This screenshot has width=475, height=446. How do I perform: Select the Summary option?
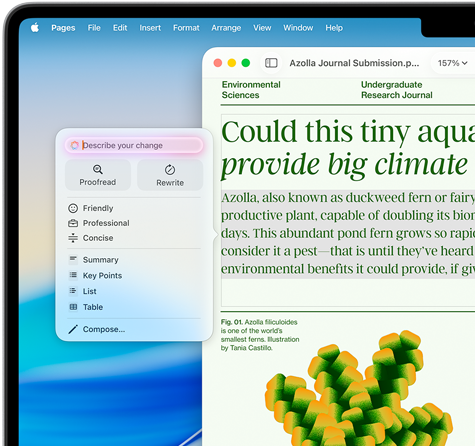click(134, 260)
